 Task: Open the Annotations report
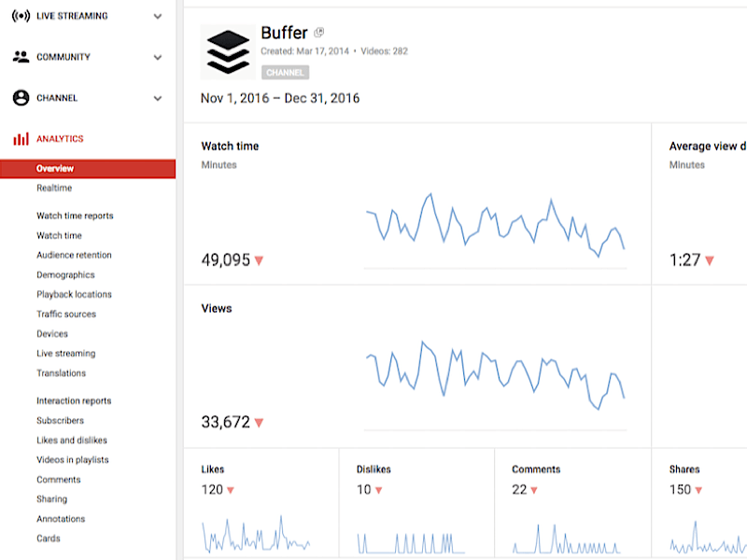pyautogui.click(x=61, y=519)
